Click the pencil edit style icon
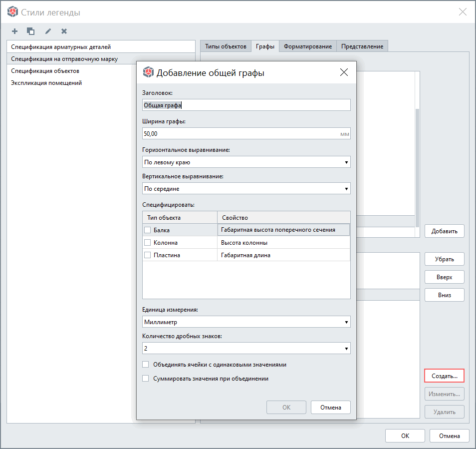Screen dimensions: 476x449 48,31
